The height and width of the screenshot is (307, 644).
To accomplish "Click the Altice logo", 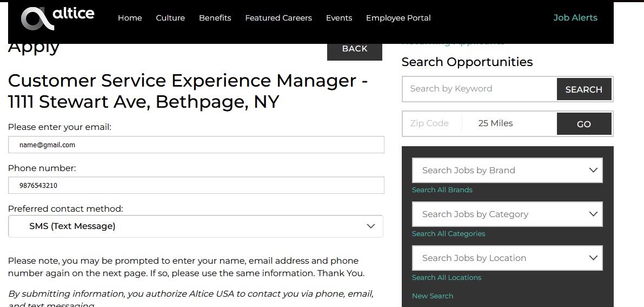I will (58, 18).
